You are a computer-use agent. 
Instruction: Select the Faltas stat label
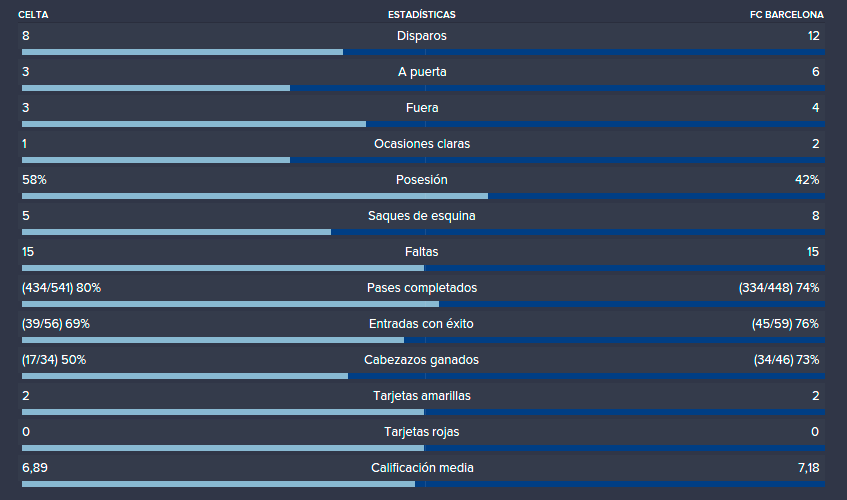click(421, 252)
